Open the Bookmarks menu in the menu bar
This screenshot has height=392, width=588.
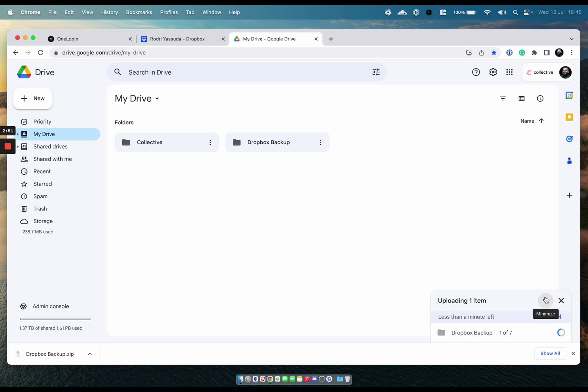(x=139, y=12)
